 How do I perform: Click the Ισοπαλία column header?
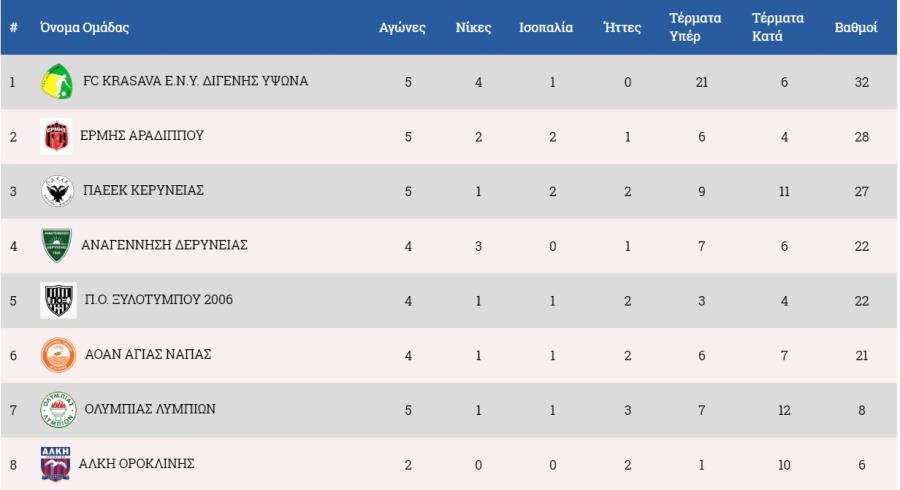point(546,28)
